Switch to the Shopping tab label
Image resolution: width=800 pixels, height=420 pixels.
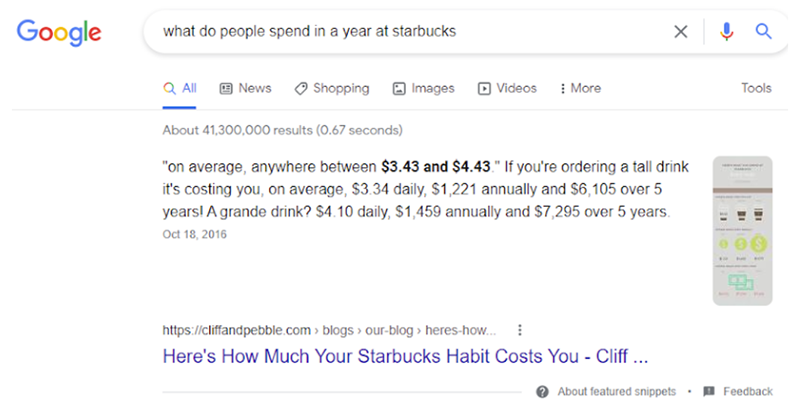pyautogui.click(x=341, y=88)
